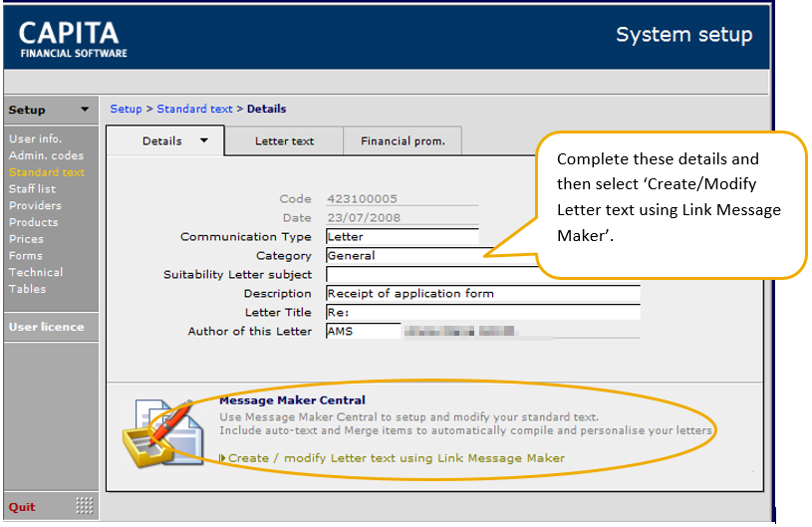Click the Message Maker Central heading

click(292, 400)
